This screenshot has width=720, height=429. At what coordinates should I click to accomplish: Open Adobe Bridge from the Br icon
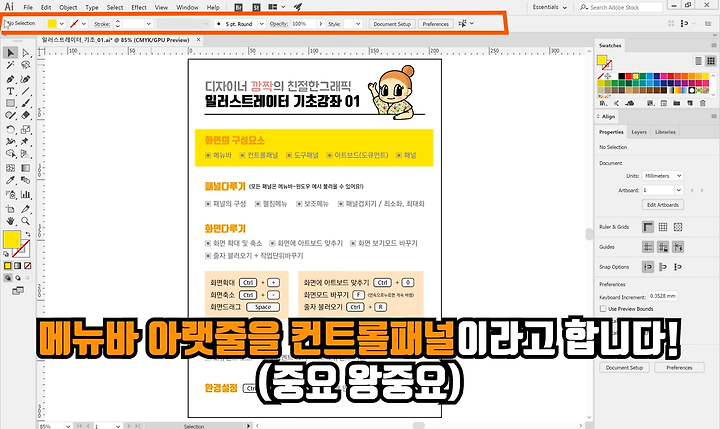click(238, 7)
